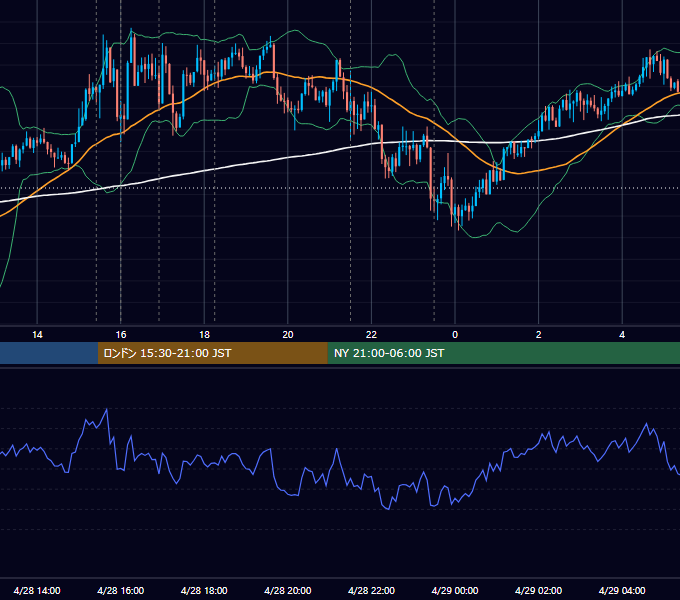Click hour label 16 on time axis
Screen dimensions: 680x600
point(121,335)
